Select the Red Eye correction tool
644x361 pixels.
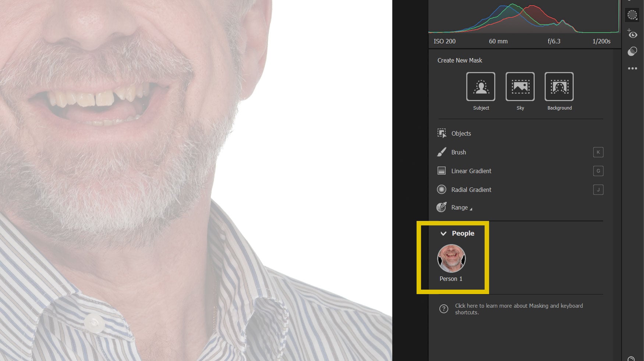click(x=633, y=34)
